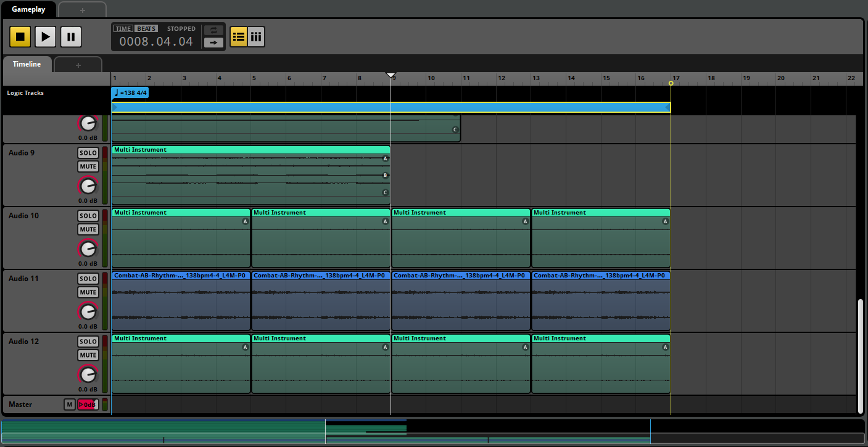Select fourth Multi Instrument clip on Audio 12
Image resolution: width=868 pixels, height=447 pixels.
(x=601, y=364)
